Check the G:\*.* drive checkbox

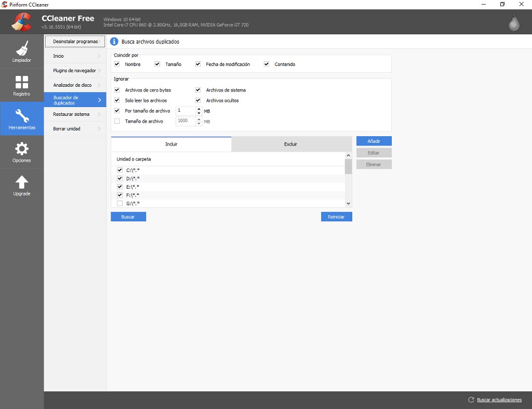[x=119, y=203]
